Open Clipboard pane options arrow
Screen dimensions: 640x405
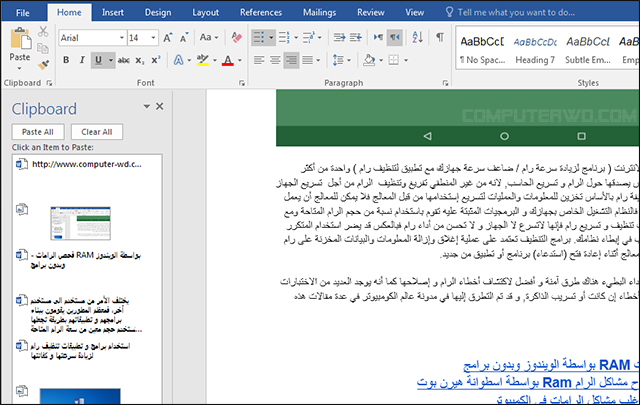(x=147, y=107)
